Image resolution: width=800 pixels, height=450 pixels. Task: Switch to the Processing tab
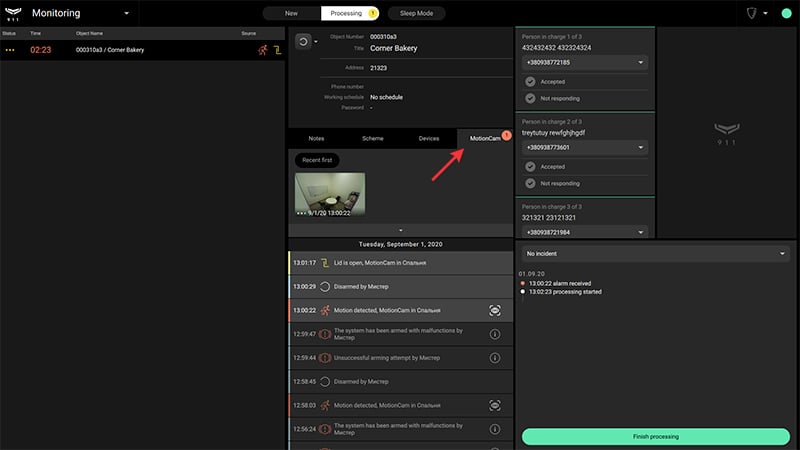(350, 13)
